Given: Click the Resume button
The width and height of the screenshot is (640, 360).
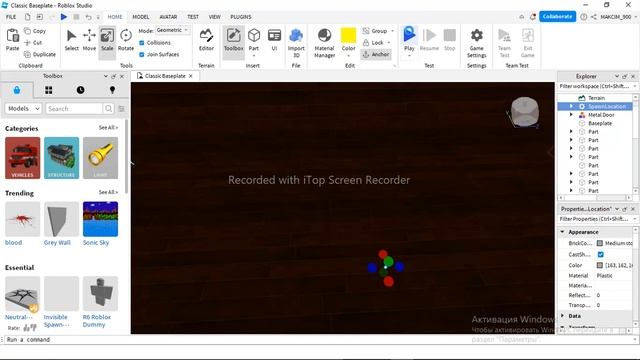Looking at the screenshot, I should [x=429, y=40].
